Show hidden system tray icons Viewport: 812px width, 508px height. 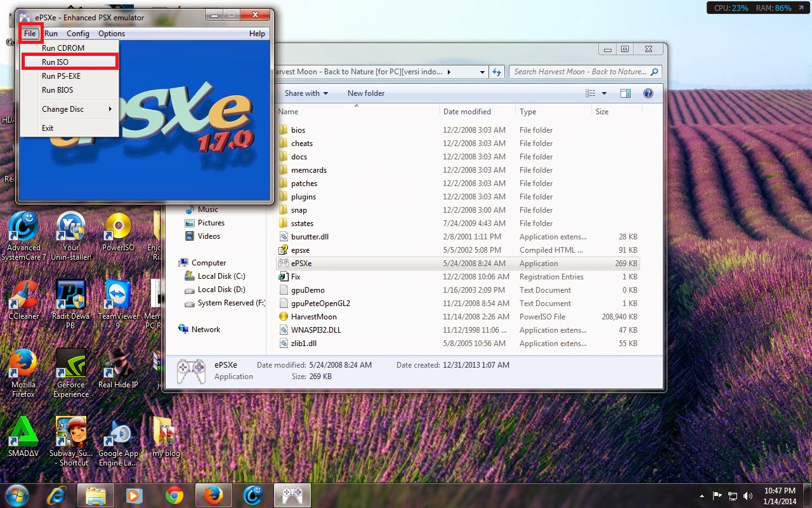point(702,495)
